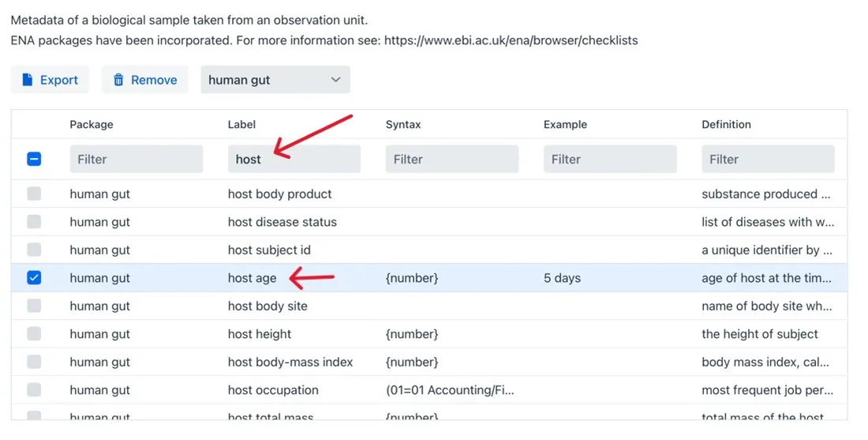Click the '(01=01 Accounting/Fi...' syntax cell
The height and width of the screenshot is (440, 868).
coord(450,390)
